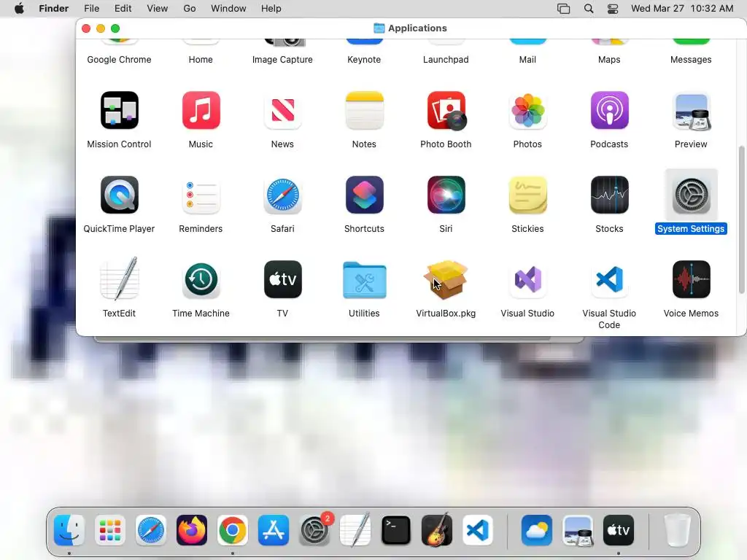Click the Home app label

[201, 60]
